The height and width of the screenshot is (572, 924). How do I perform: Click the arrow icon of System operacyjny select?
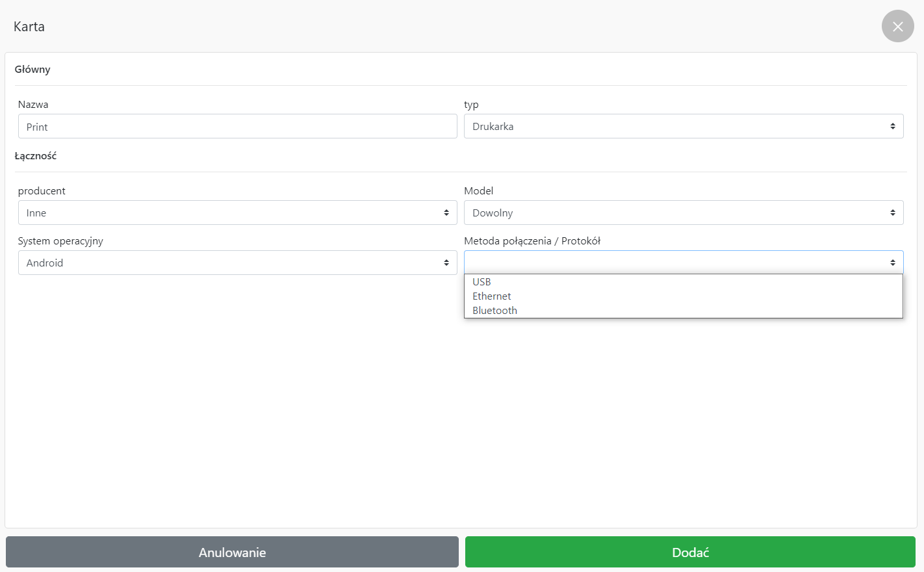coord(446,263)
